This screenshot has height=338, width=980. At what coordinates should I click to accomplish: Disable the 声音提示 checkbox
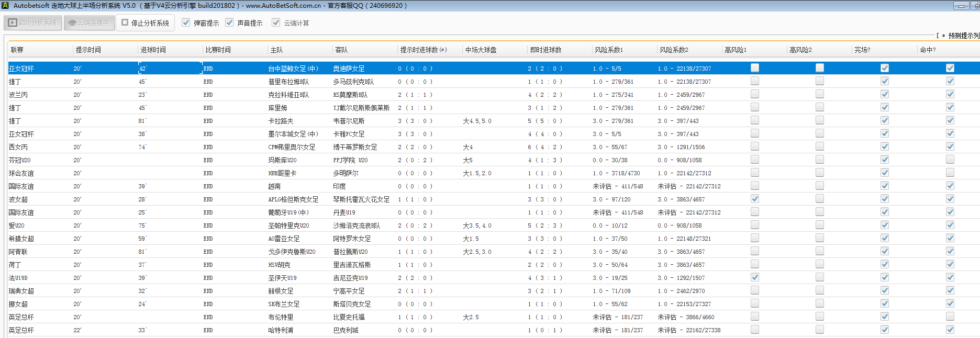coord(229,22)
